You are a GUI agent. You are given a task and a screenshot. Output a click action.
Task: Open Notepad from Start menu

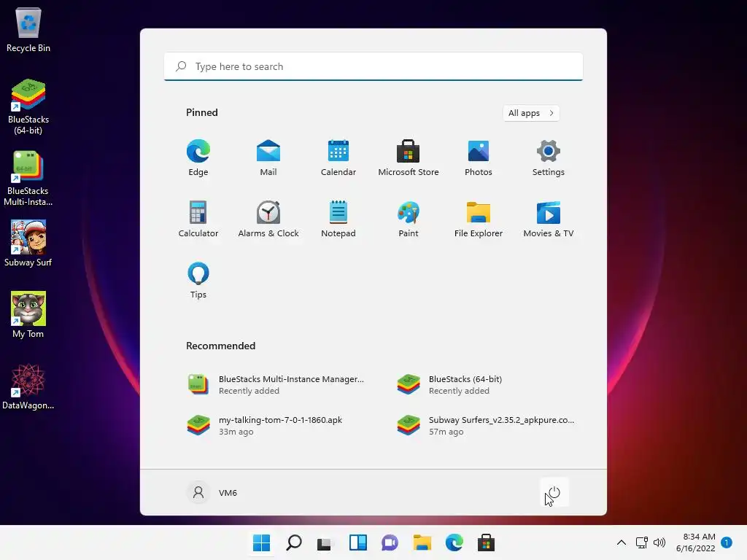click(x=338, y=219)
